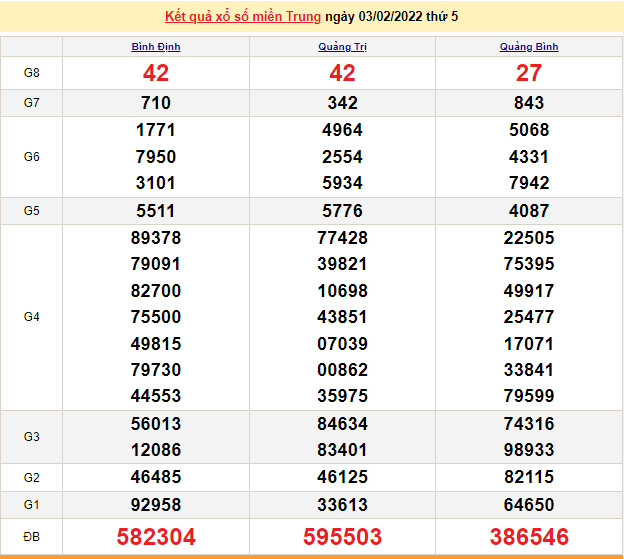Click G2 number 46485
This screenshot has height=559, width=624.
coord(156,477)
